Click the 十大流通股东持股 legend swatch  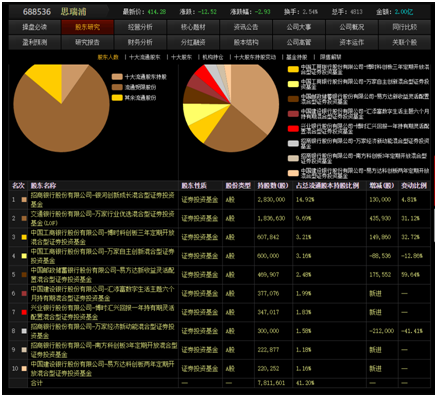tap(117, 77)
